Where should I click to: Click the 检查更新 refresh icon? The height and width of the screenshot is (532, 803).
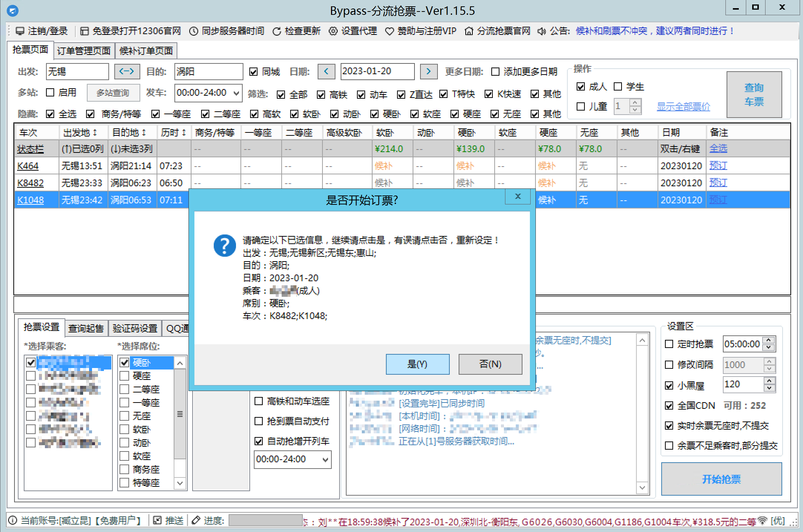pyautogui.click(x=276, y=31)
